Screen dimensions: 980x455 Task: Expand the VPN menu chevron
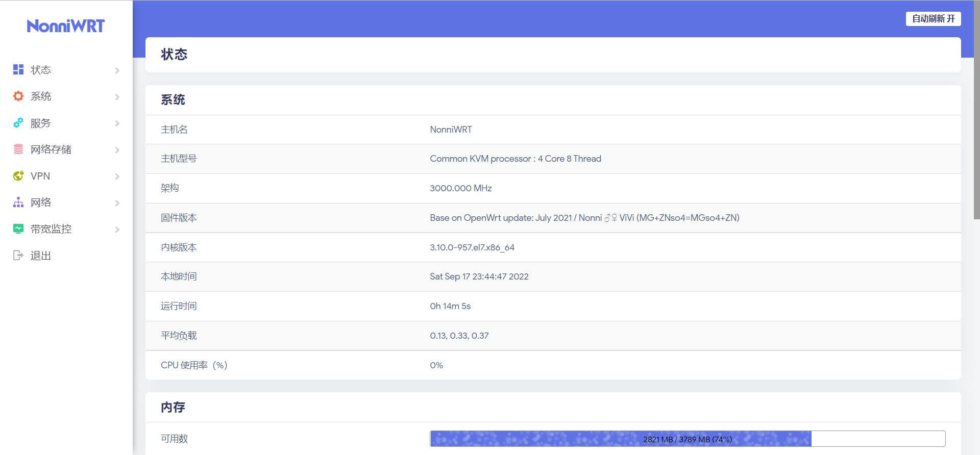[117, 176]
